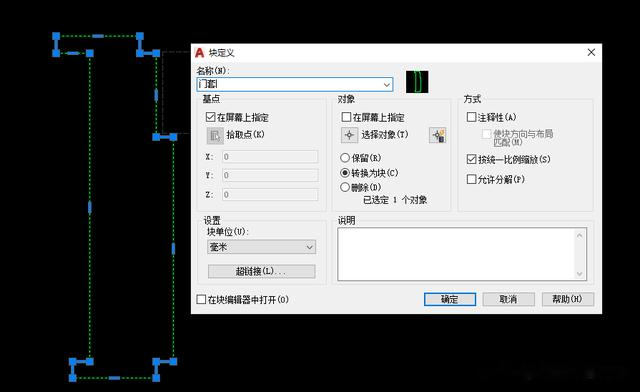The width and height of the screenshot is (640, 392).
Task: Click the block preview thumbnail
Action: [417, 82]
